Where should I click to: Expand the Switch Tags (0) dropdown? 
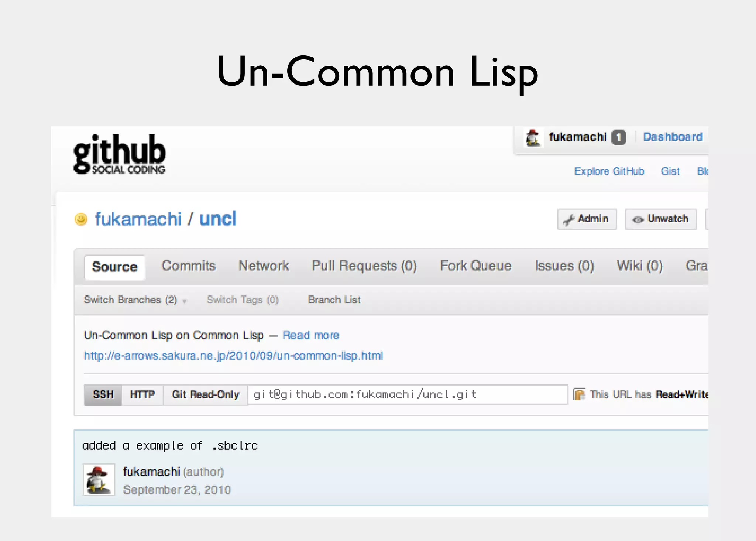pos(243,299)
